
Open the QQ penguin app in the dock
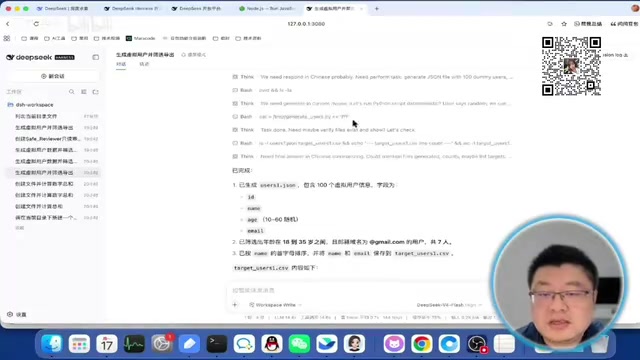272,344
